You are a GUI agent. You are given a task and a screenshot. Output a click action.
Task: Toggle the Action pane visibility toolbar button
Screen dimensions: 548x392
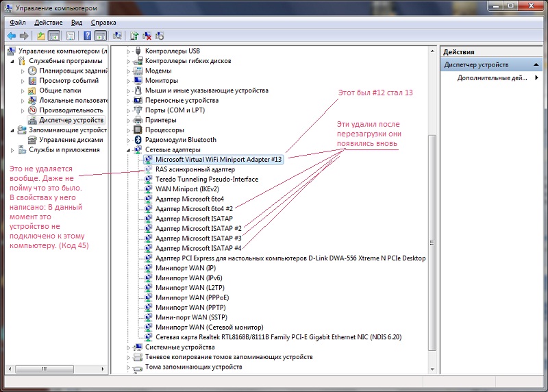click(100, 36)
